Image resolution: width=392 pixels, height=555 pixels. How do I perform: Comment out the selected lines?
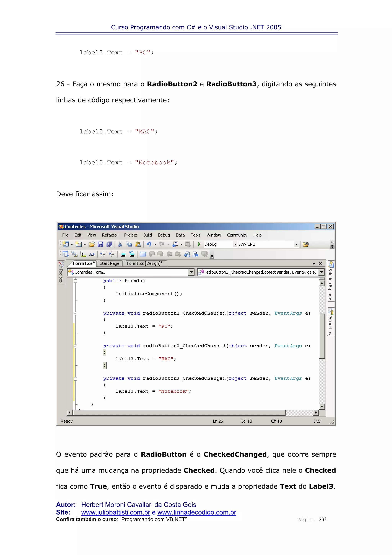pos(123,254)
